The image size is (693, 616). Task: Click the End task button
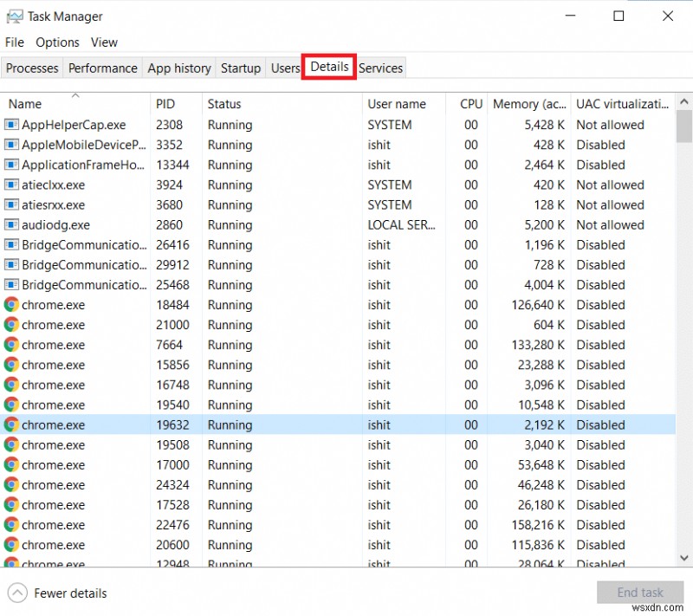click(640, 592)
